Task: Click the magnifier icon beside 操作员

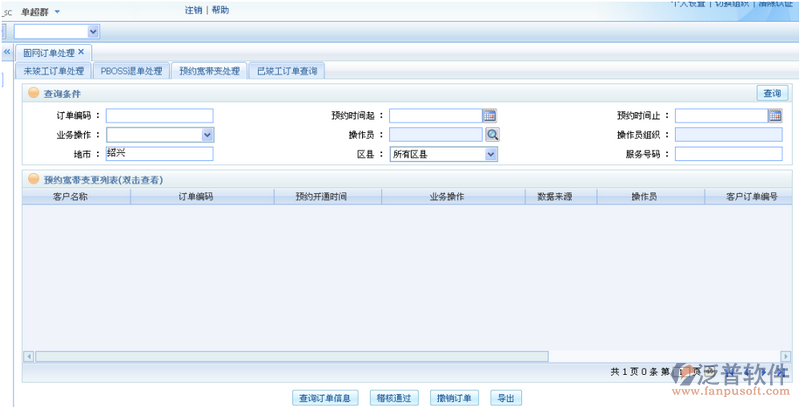Action: (492, 135)
